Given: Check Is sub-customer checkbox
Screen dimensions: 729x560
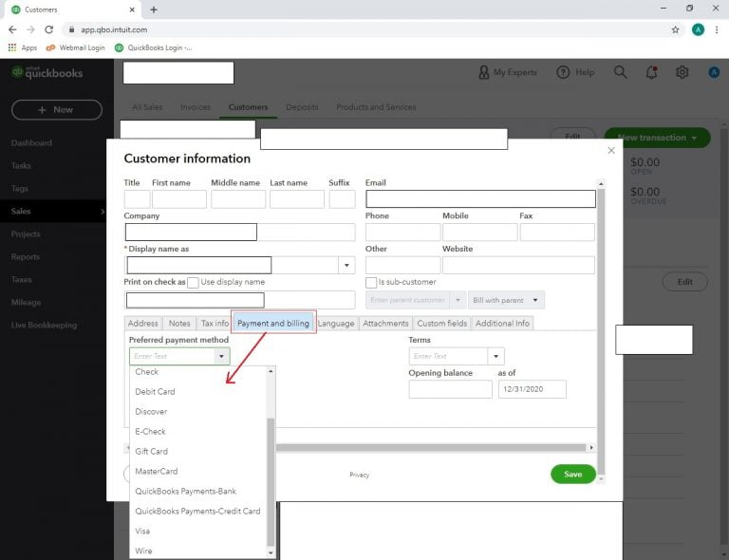Looking at the screenshot, I should (371, 283).
